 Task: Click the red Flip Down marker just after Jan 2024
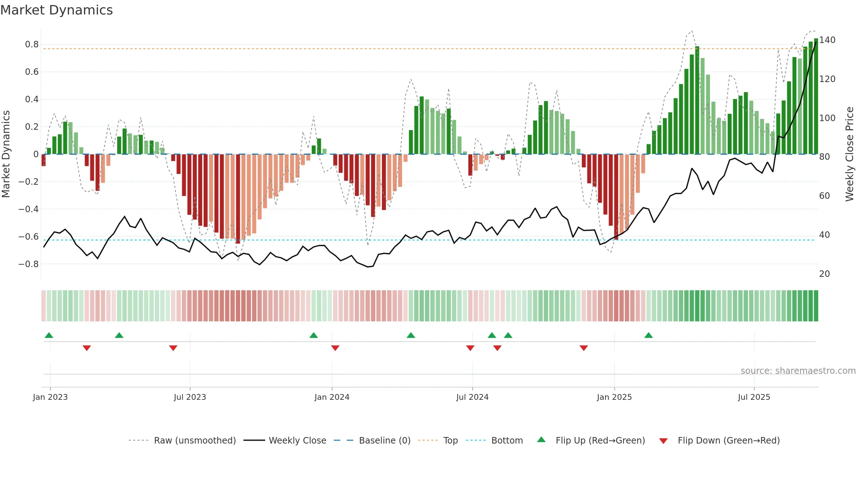[x=335, y=348]
